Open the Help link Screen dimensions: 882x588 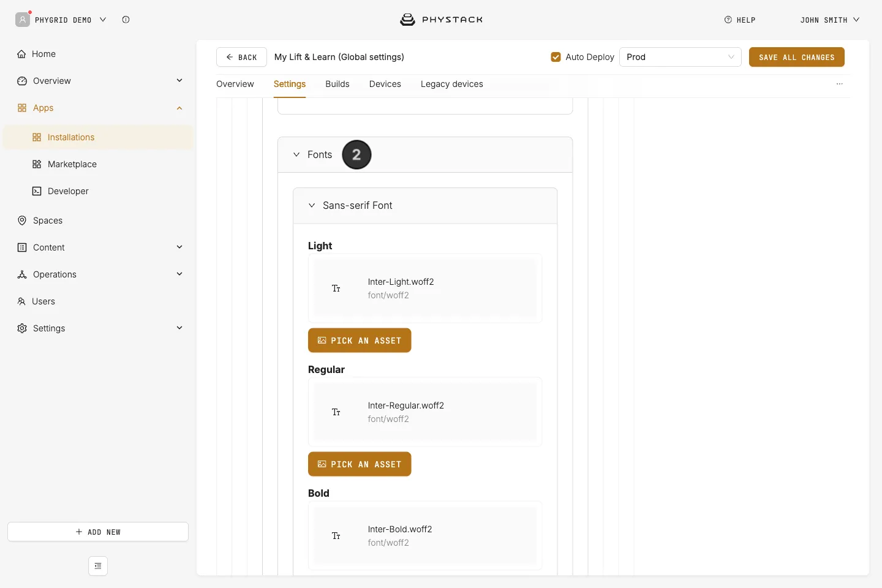tap(740, 20)
